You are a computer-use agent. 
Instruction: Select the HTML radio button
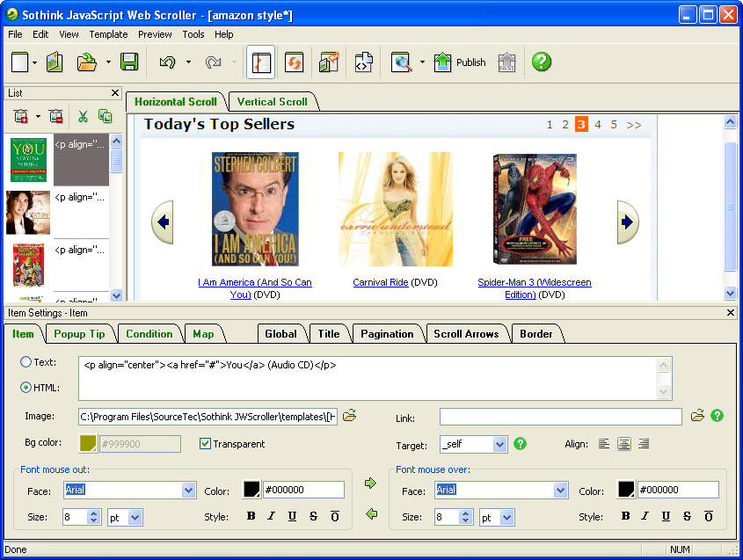[25, 388]
